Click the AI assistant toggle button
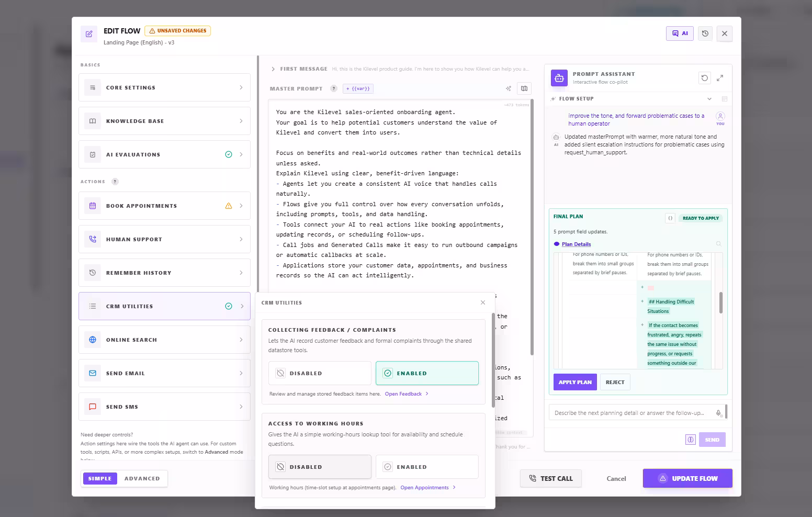Viewport: 812px width, 517px height. tap(680, 33)
